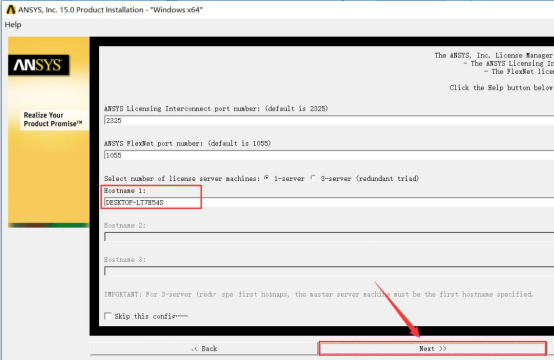Click the 'Realize Your Product Promise' text
This screenshot has height=360, width=554.
pyautogui.click(x=53, y=119)
